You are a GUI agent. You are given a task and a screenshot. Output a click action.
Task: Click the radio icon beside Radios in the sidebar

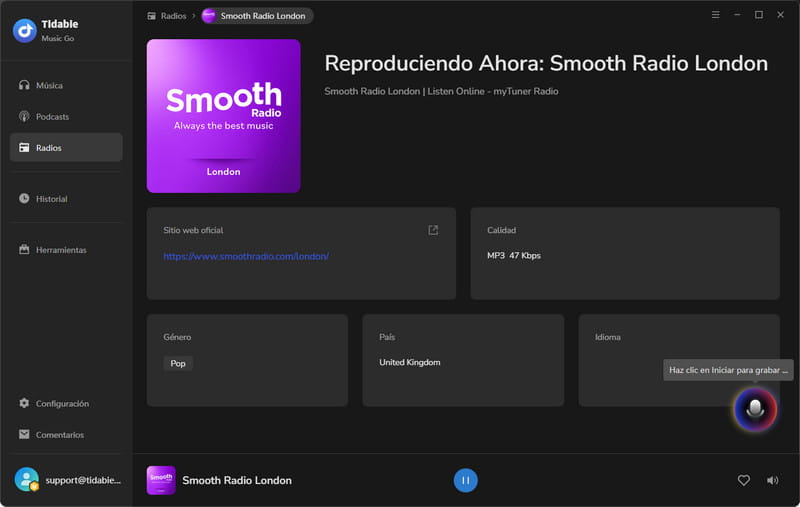24,147
